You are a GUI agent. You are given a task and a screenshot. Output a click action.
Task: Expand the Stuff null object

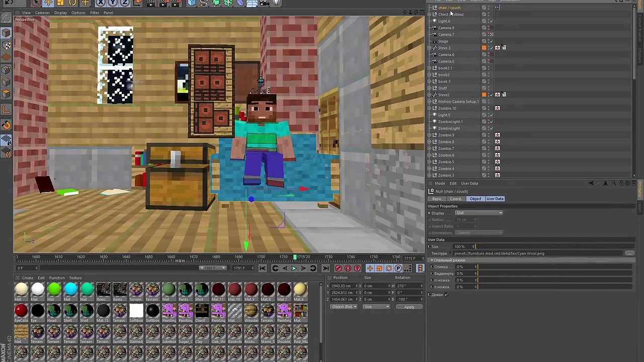(429, 88)
